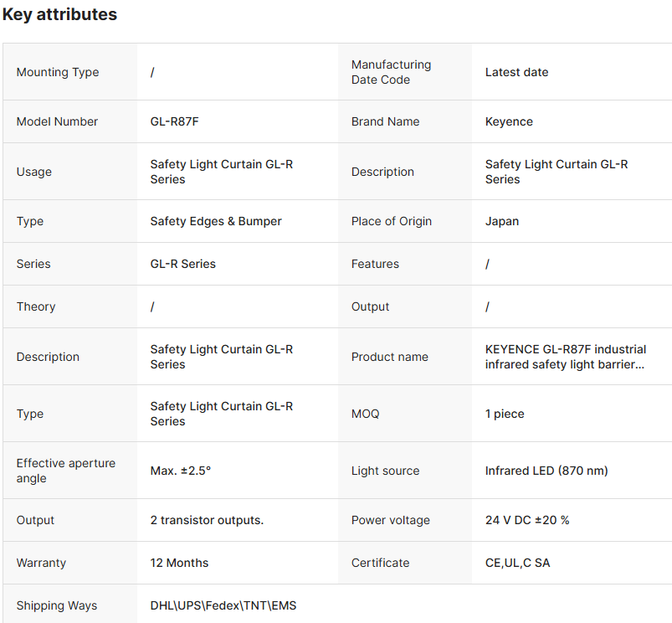Click the Latest date value
This screenshot has width=672, height=623.
(516, 72)
